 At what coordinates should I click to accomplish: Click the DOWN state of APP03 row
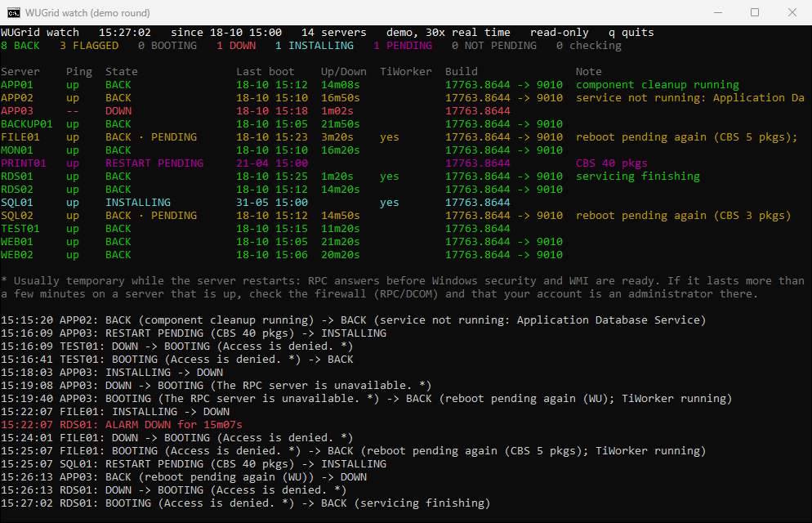pos(118,111)
